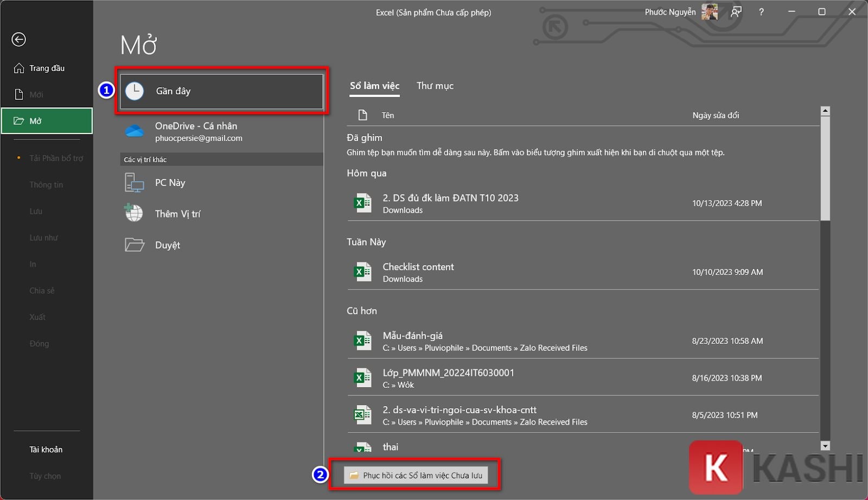This screenshot has width=868, height=500.
Task: Click the OneDrive cloud icon
Action: tap(135, 131)
